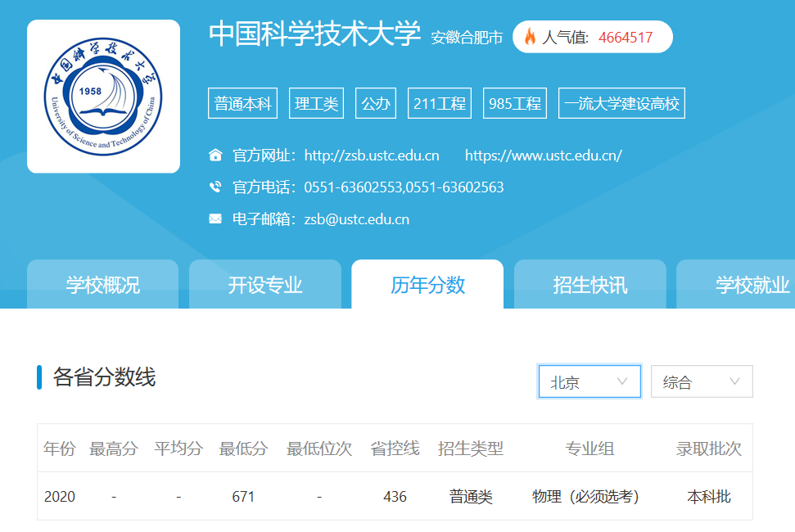Image resolution: width=795 pixels, height=532 pixels.
Task: Open the 北京 province dropdown
Action: tap(589, 381)
